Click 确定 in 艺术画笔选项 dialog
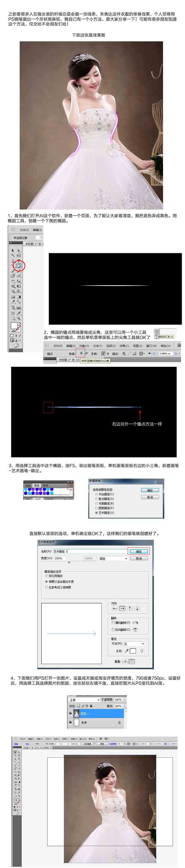Image resolution: width=185 pixels, height=868 pixels. click(139, 552)
